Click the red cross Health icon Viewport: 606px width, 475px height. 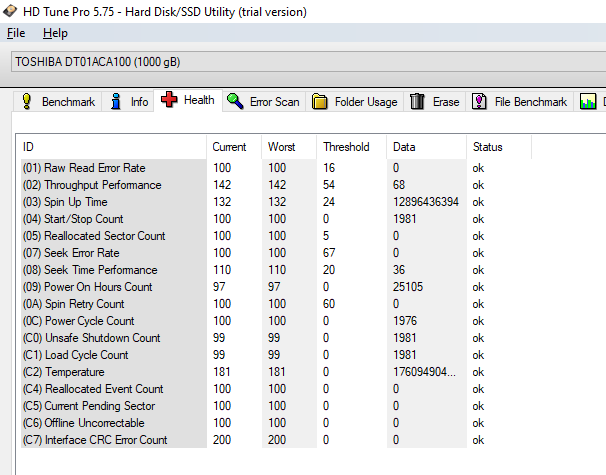click(x=169, y=100)
